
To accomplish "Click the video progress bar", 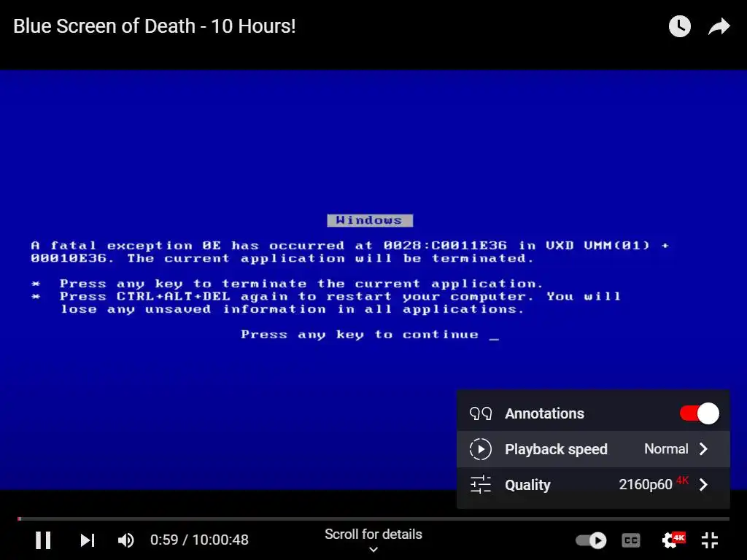I will point(373,518).
